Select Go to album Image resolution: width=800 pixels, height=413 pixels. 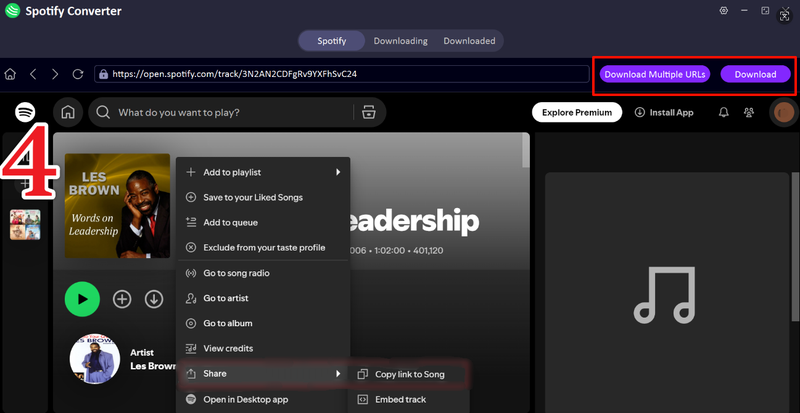(x=263, y=323)
